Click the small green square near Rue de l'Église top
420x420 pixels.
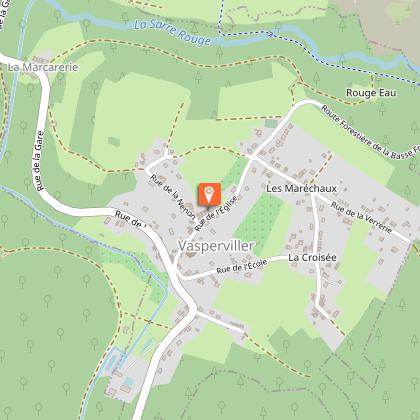point(271,124)
